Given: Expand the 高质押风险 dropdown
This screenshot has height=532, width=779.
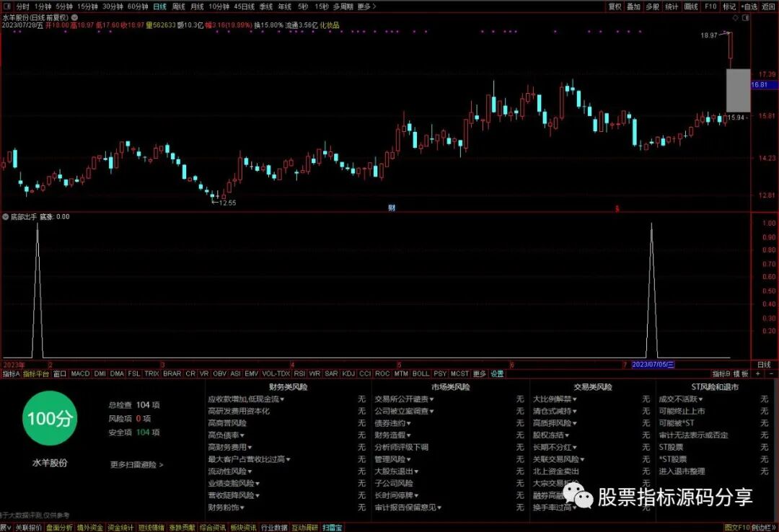Looking at the screenshot, I should [555, 423].
